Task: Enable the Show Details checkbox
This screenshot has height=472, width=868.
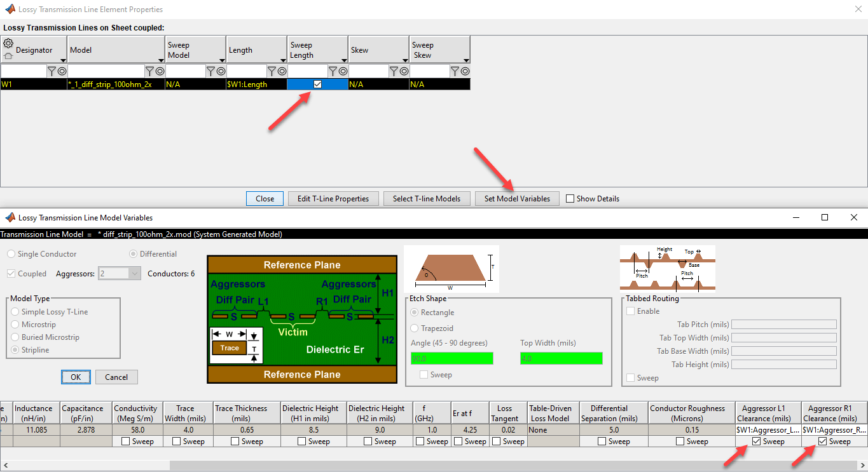Action: coord(570,198)
